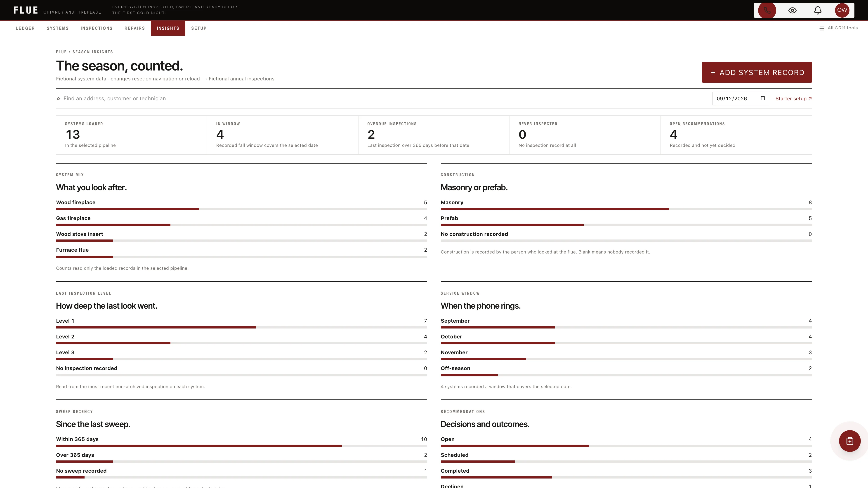Image resolution: width=868 pixels, height=488 pixels.
Task: Click the Wood fireplace bar
Action: (x=242, y=209)
